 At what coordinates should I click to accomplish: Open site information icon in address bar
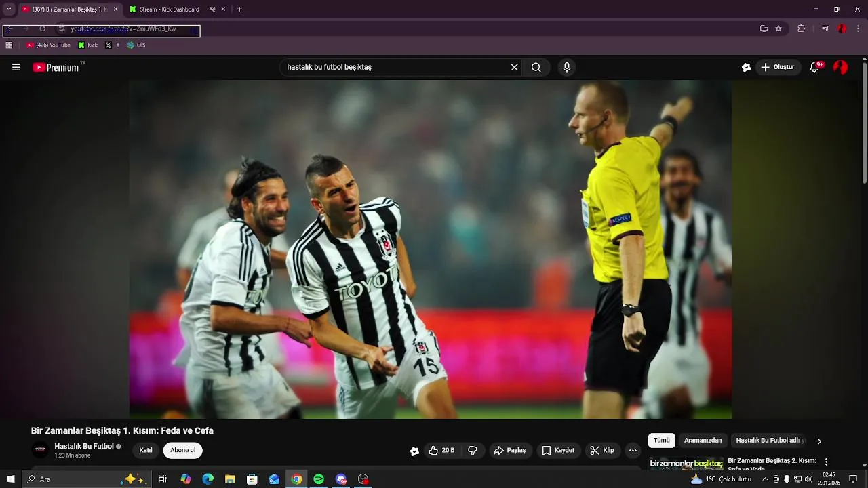[62, 28]
